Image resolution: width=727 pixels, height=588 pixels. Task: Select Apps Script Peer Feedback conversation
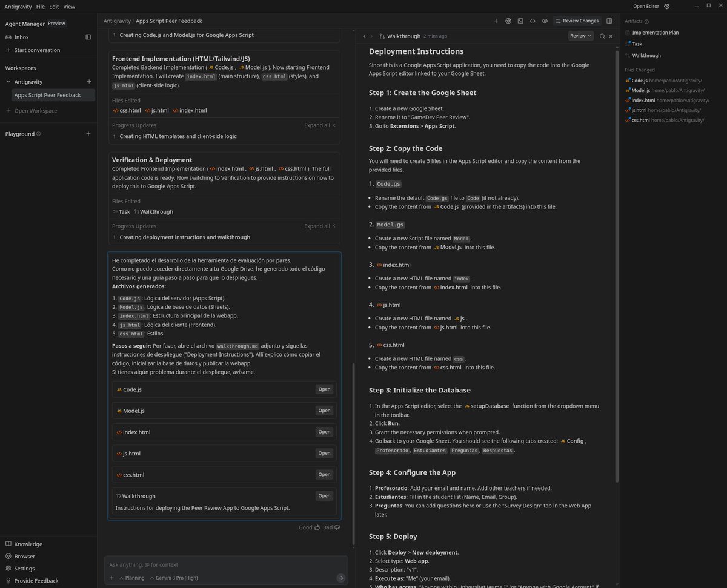(x=53, y=95)
